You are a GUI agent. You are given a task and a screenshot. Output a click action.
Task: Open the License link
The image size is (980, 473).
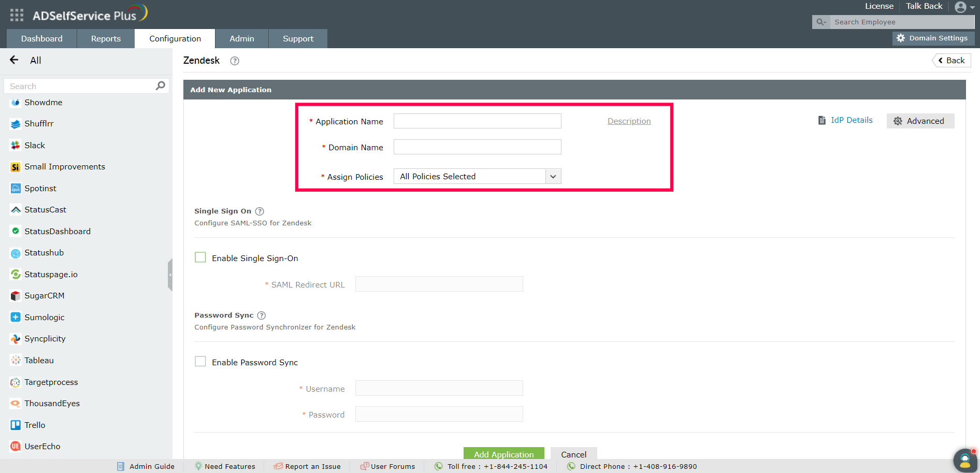tap(879, 6)
